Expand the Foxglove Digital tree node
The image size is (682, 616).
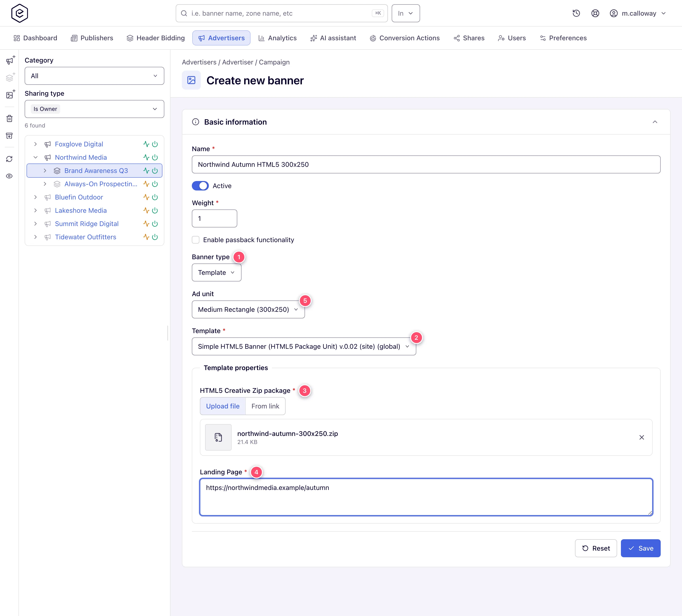(36, 144)
